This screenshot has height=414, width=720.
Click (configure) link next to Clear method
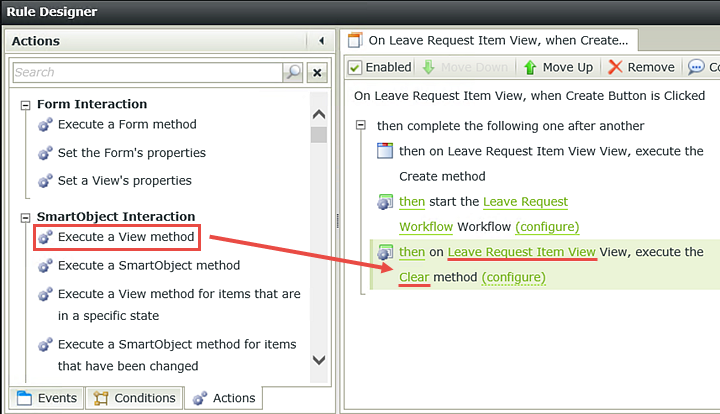(513, 277)
